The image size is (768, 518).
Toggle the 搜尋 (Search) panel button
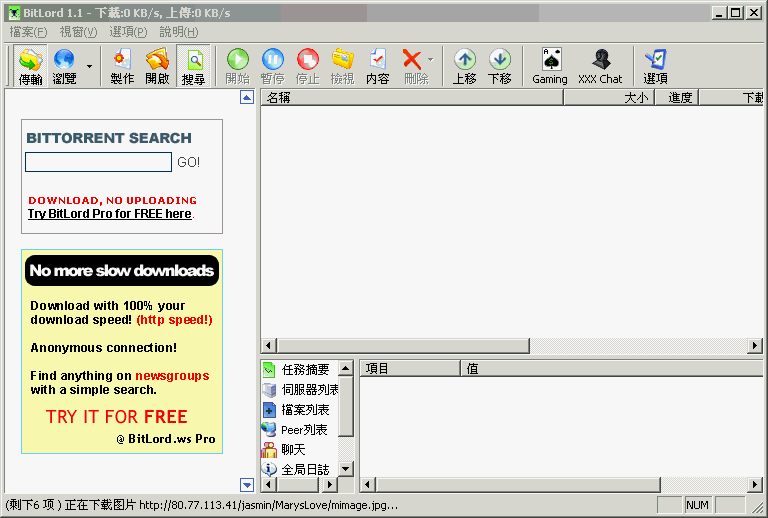[x=193, y=66]
